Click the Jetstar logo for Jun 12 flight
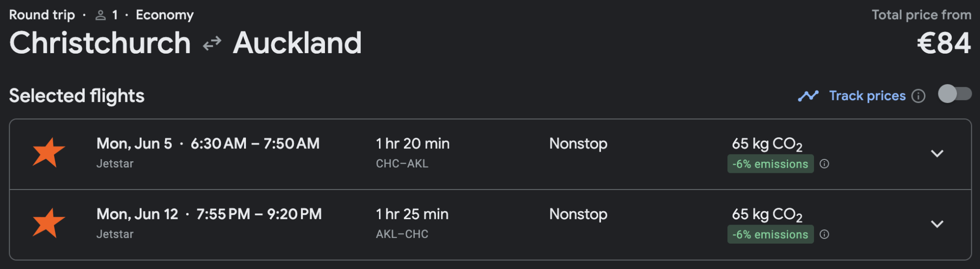This screenshot has width=980, height=269. point(48,223)
